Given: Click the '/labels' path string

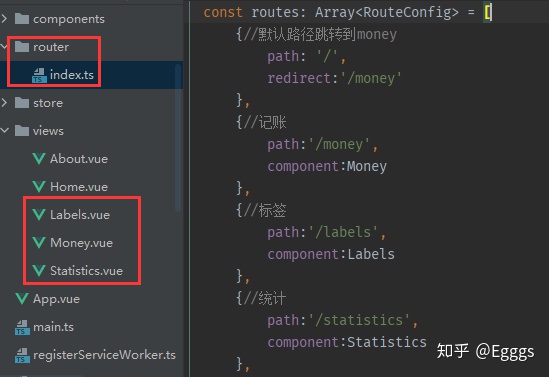Looking at the screenshot, I should (343, 232).
